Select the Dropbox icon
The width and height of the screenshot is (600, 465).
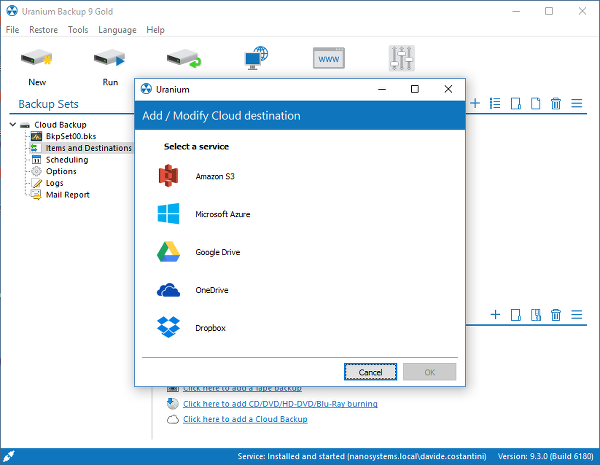tap(168, 327)
